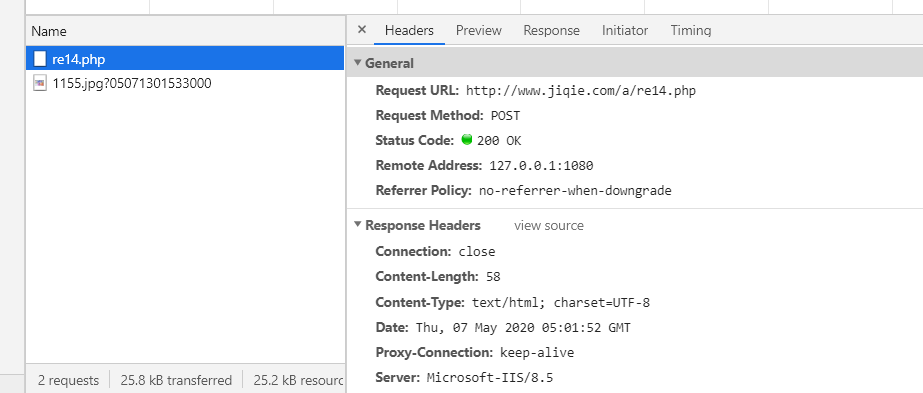Switch to the Initiator tab
This screenshot has height=393, width=923.
(625, 30)
